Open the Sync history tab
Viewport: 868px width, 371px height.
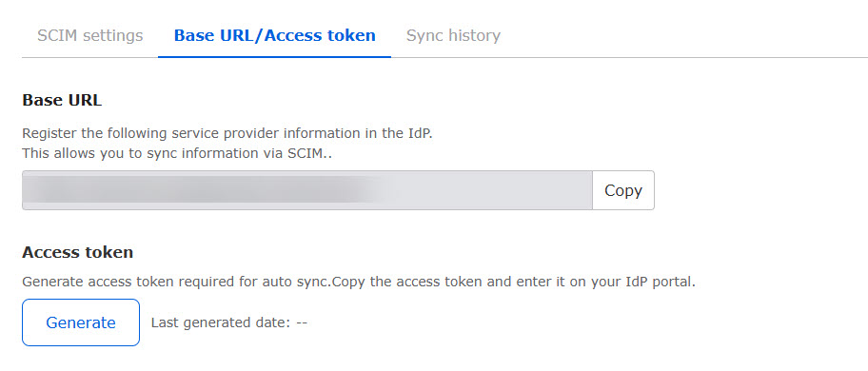pyautogui.click(x=453, y=36)
